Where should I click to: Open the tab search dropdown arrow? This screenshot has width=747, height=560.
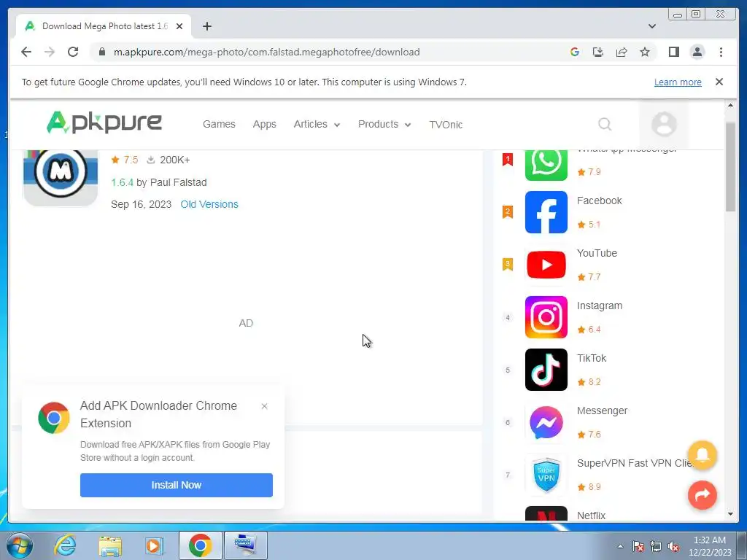[x=651, y=26]
